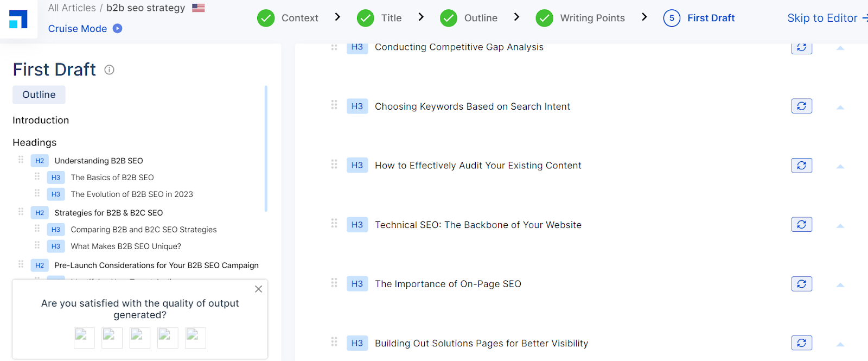Image resolution: width=868 pixels, height=361 pixels.
Task: Regenerate 'Building Out Solutions Pages' section
Action: tap(801, 343)
